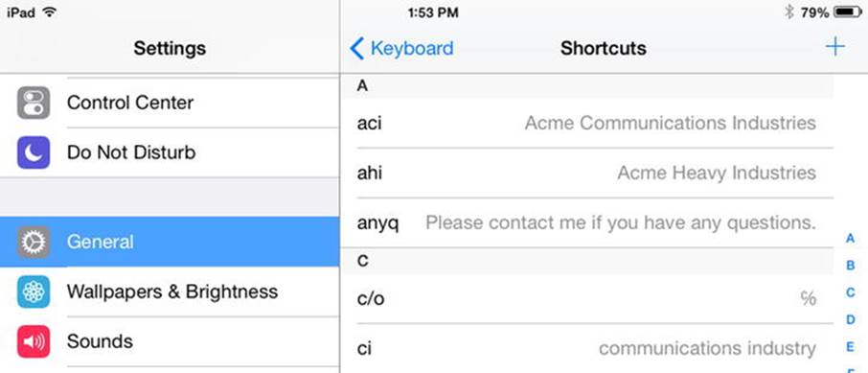
Task: Tap the Wallpapers & Brightness flower icon
Action: pos(34,291)
